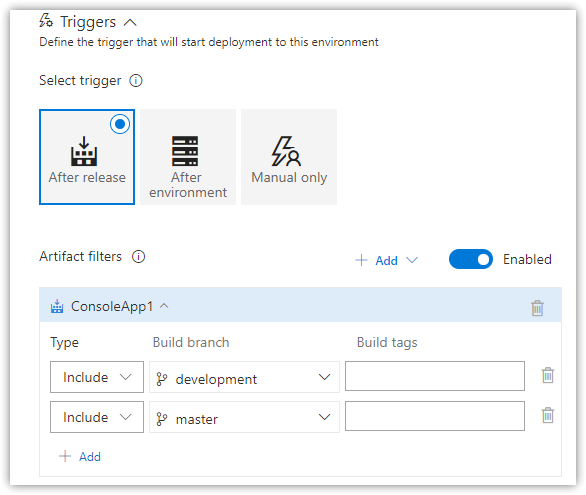Collapse the Triggers section chevron
Viewport: 586px width, 495px height.
point(130,23)
